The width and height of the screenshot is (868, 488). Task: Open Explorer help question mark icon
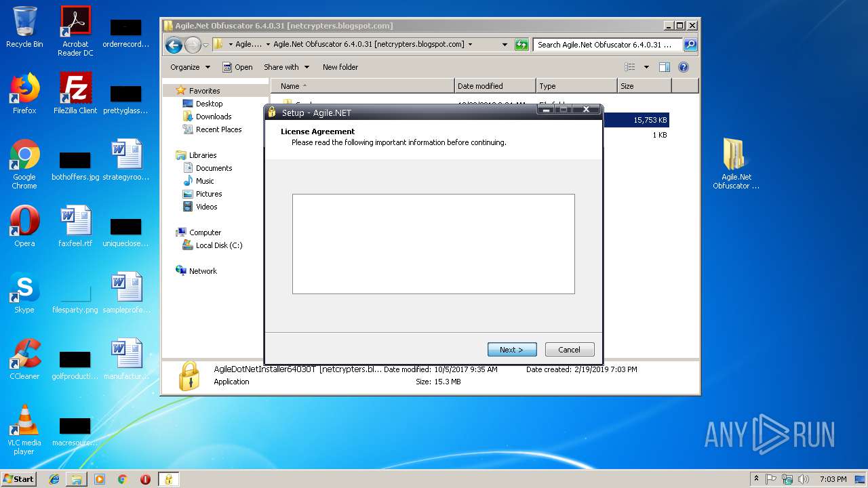(x=684, y=67)
